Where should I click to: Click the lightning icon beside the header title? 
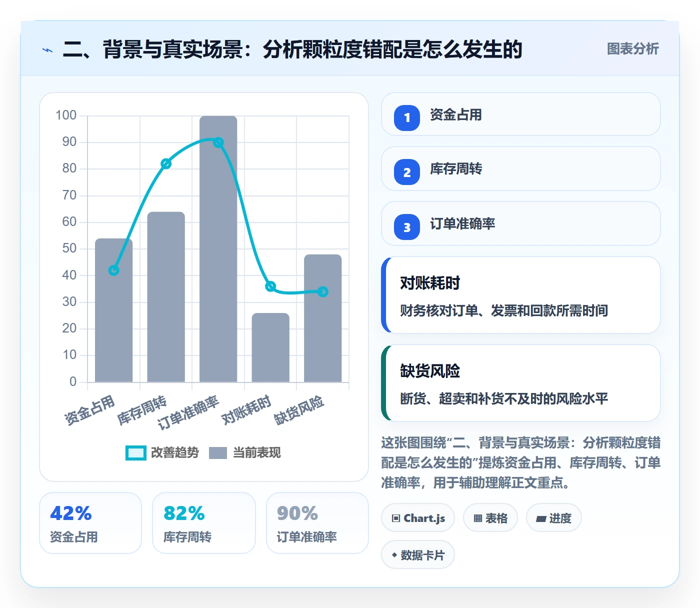point(47,50)
